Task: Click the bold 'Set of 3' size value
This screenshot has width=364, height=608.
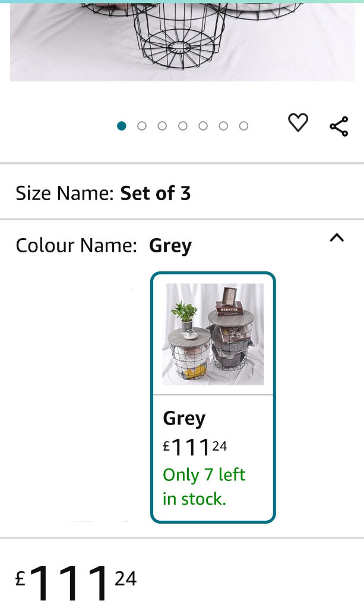Action: 156,193
